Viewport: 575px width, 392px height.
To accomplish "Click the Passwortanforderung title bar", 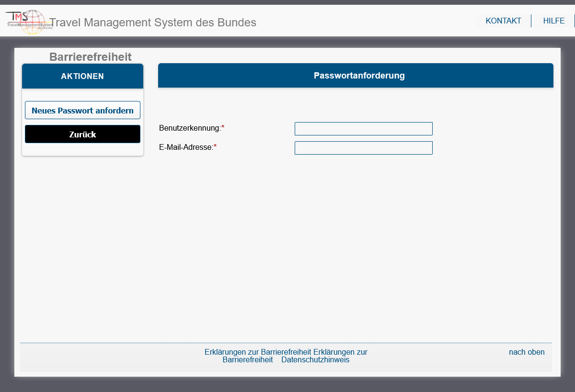I will [x=356, y=76].
